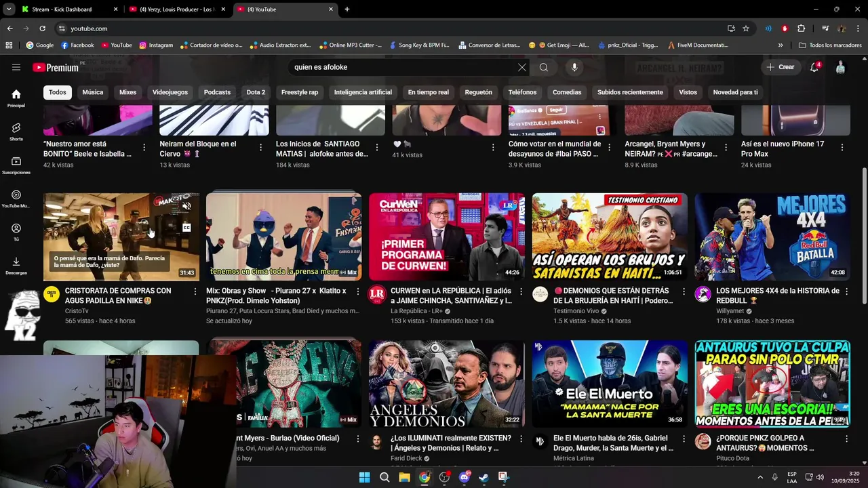The width and height of the screenshot is (868, 488).
Task: Open the Windows Start menu
Action: [x=364, y=477]
